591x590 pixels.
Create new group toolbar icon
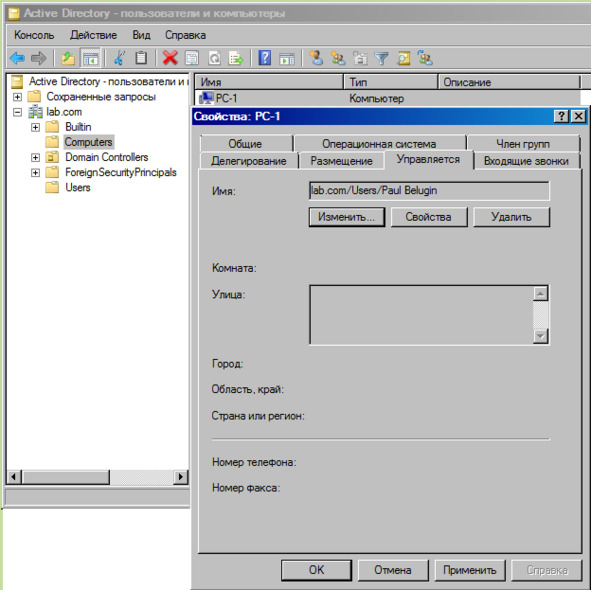338,58
